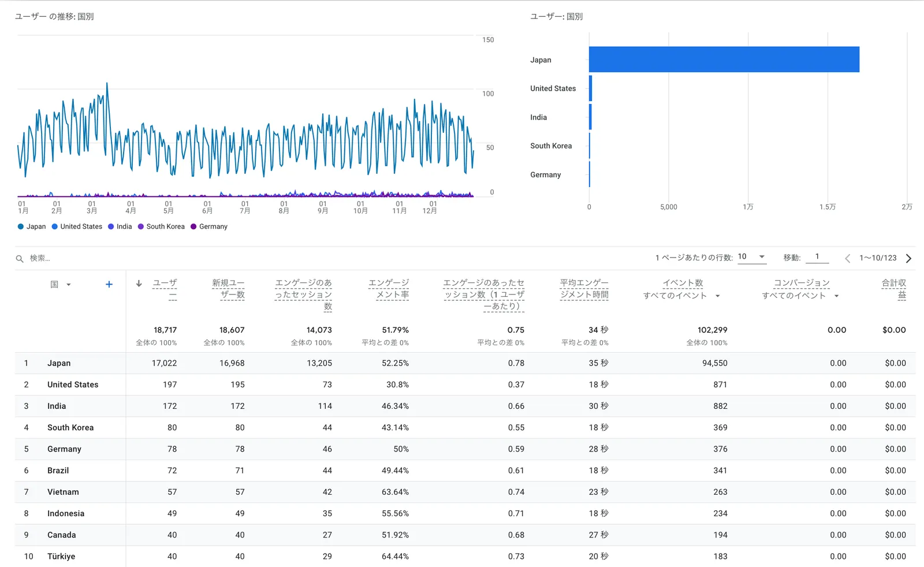Open the イベント数 すべてのイベント dropdown
The width and height of the screenshot is (924, 567).
[x=717, y=296]
